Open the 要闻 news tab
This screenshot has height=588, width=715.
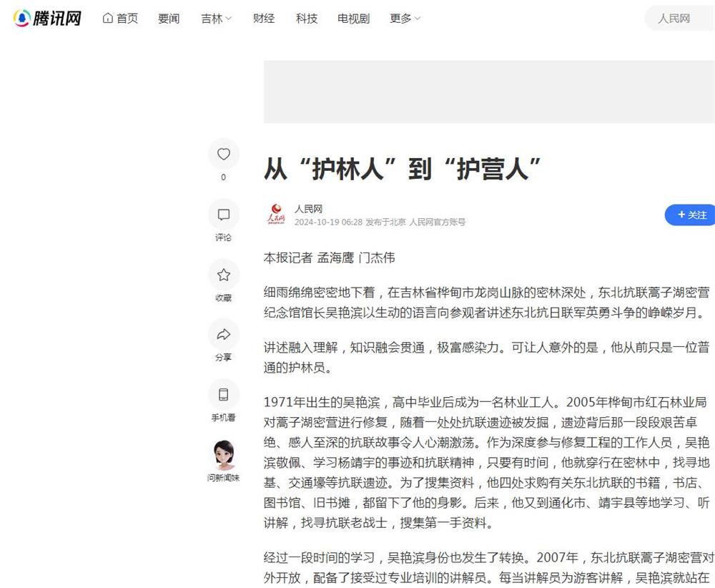click(169, 19)
